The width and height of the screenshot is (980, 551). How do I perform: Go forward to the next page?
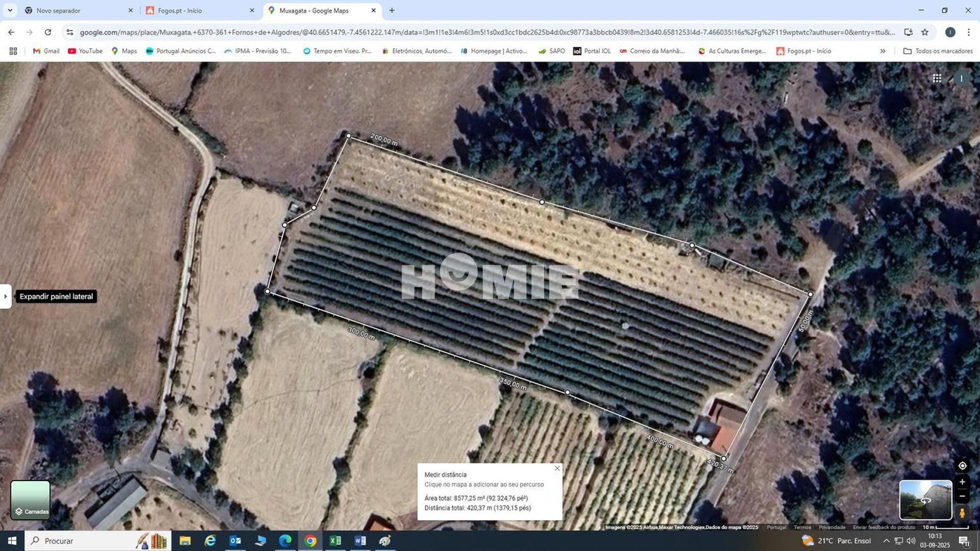pos(30,32)
